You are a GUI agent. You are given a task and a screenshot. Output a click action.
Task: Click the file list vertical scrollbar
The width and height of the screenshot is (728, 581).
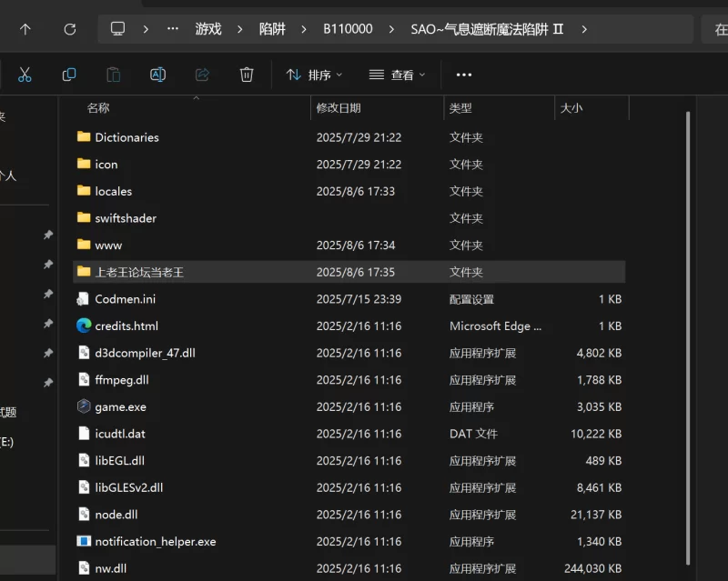pos(688,338)
